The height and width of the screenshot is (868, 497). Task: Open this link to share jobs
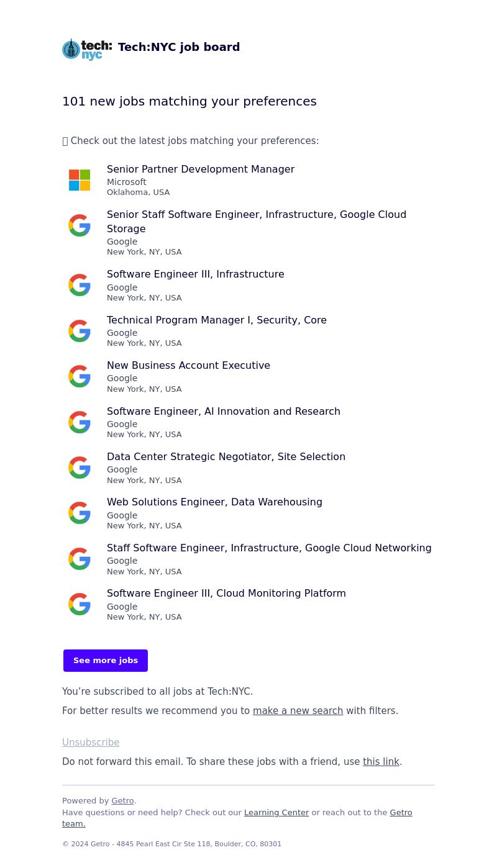coord(381,762)
